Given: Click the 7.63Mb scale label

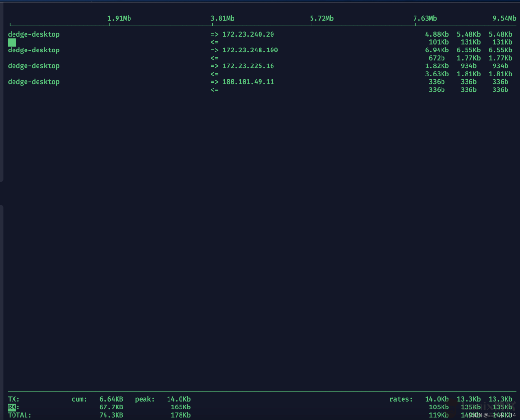Looking at the screenshot, I should 425,19.
